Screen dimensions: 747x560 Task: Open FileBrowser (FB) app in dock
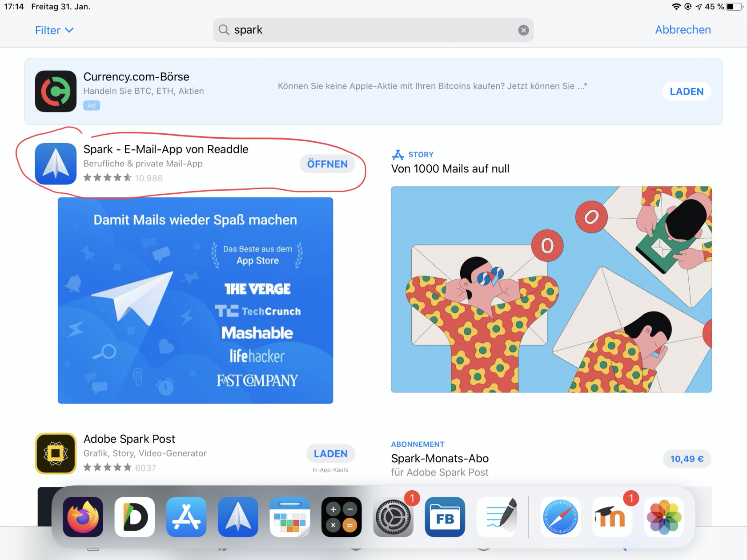445,517
